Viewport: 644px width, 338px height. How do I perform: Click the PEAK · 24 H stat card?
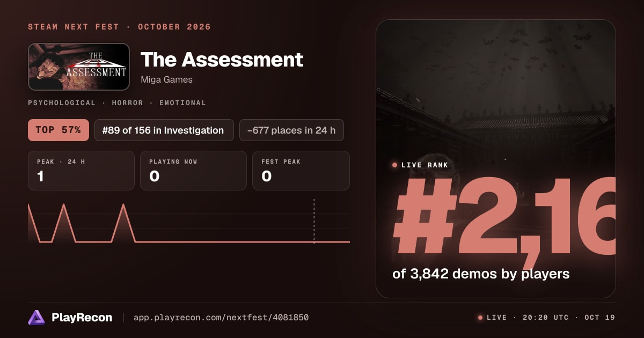click(x=81, y=171)
